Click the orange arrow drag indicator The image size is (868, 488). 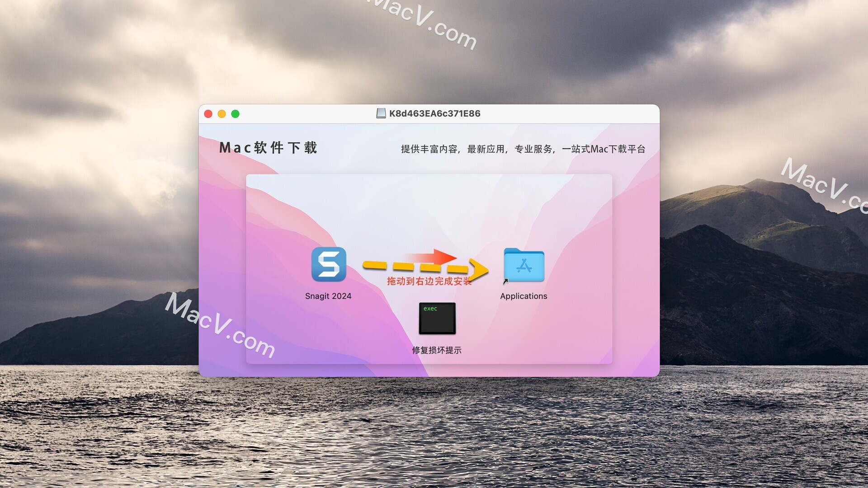tap(427, 265)
